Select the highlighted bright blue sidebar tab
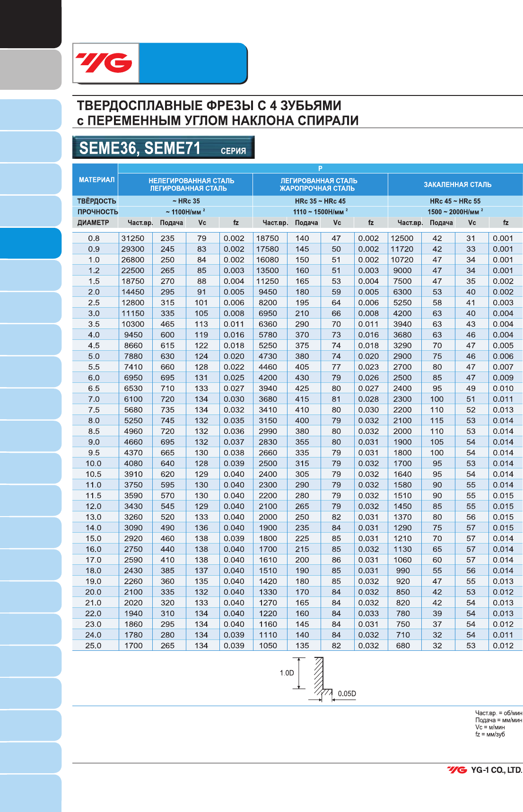 pos(31,243)
